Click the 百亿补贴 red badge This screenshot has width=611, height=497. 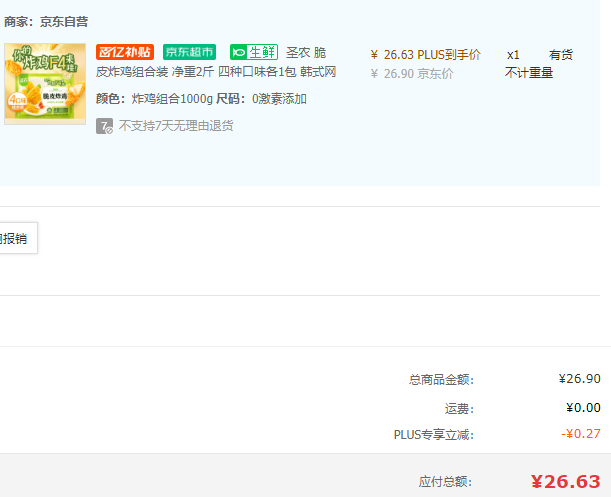(125, 52)
